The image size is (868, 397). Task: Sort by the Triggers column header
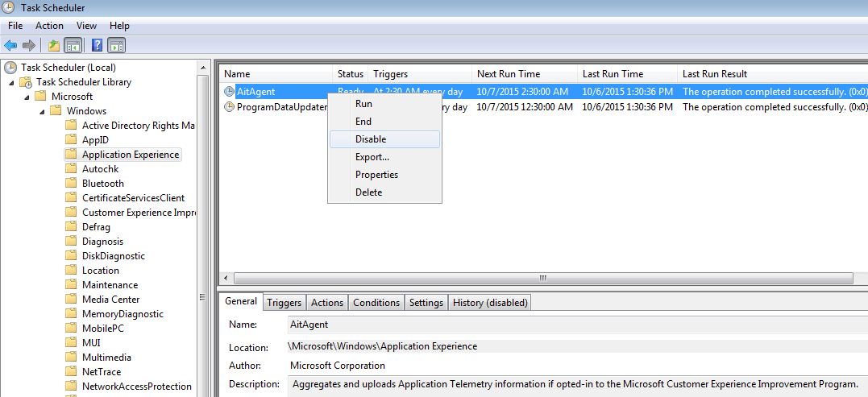(x=420, y=73)
